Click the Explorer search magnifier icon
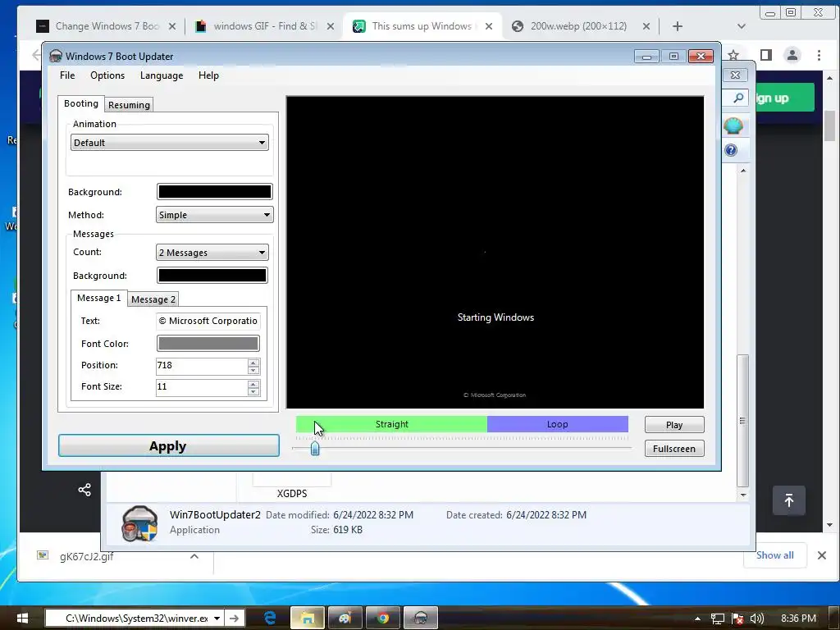The width and height of the screenshot is (840, 630). coord(739,98)
